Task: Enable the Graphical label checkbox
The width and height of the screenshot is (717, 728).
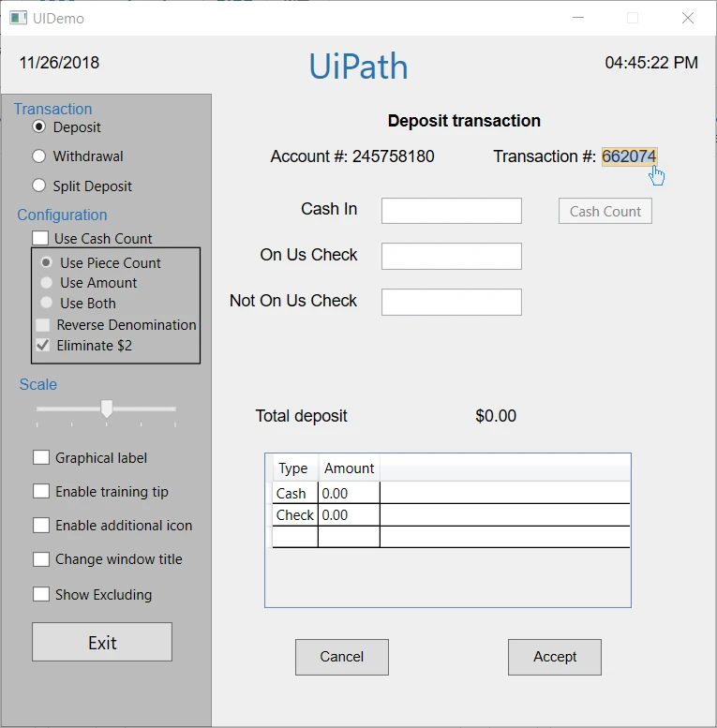Action: (x=41, y=457)
